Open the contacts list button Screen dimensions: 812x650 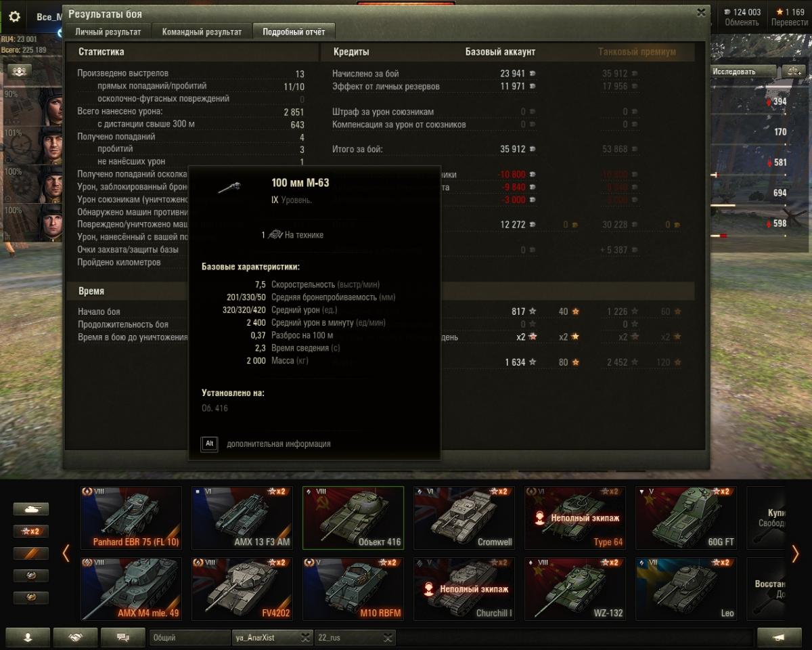[27, 637]
